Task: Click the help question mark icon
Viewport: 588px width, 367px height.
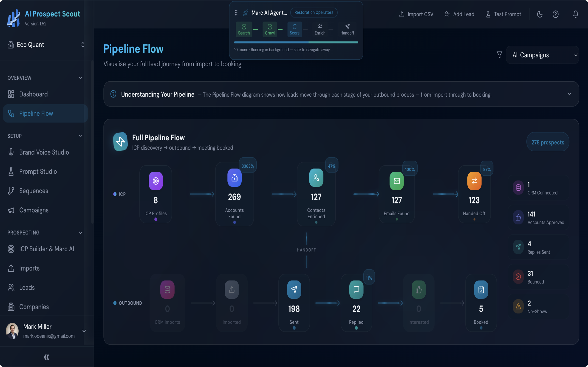Action: click(556, 14)
